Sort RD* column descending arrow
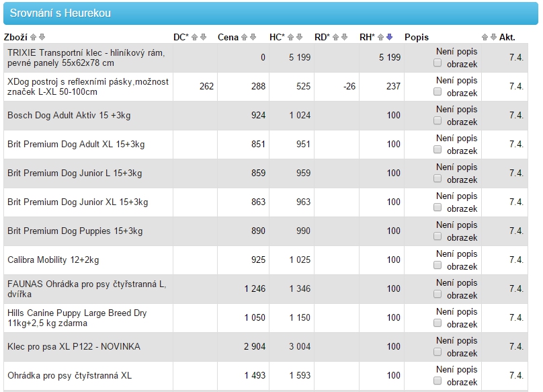The width and height of the screenshot is (543, 392). tap(345, 38)
